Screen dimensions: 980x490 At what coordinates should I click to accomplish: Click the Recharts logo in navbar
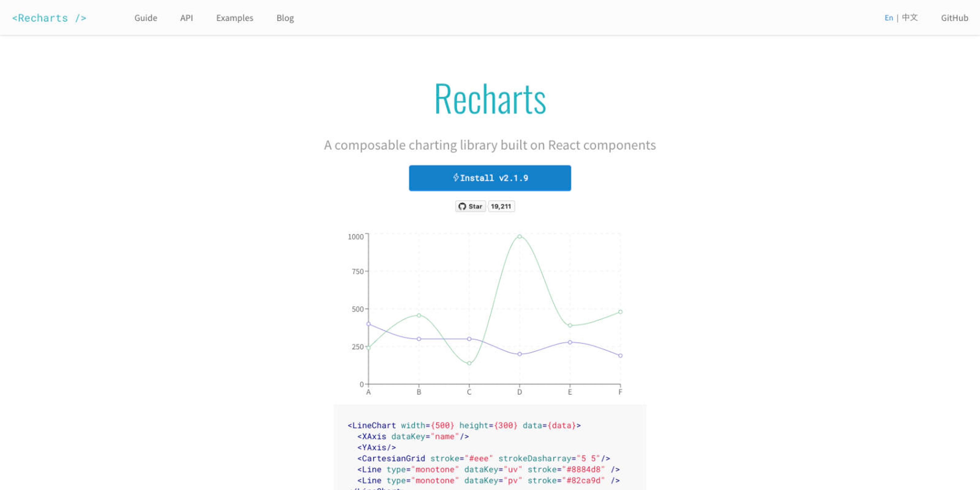49,18
